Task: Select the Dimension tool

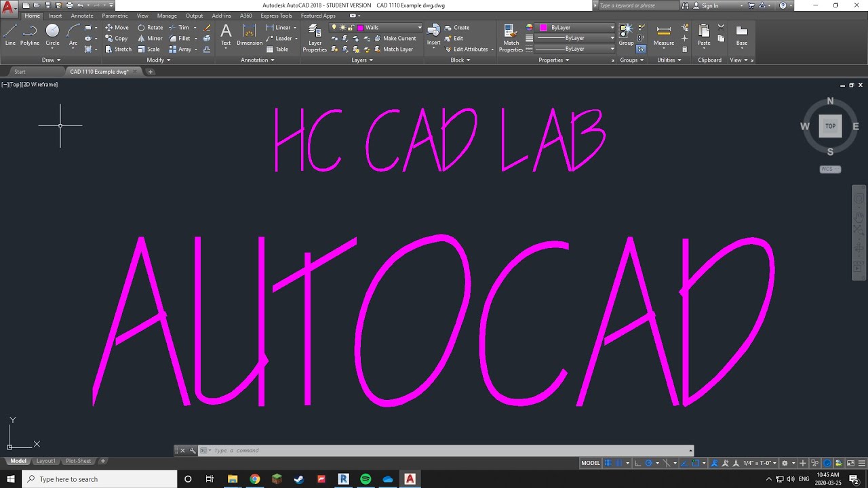Action: (x=250, y=35)
